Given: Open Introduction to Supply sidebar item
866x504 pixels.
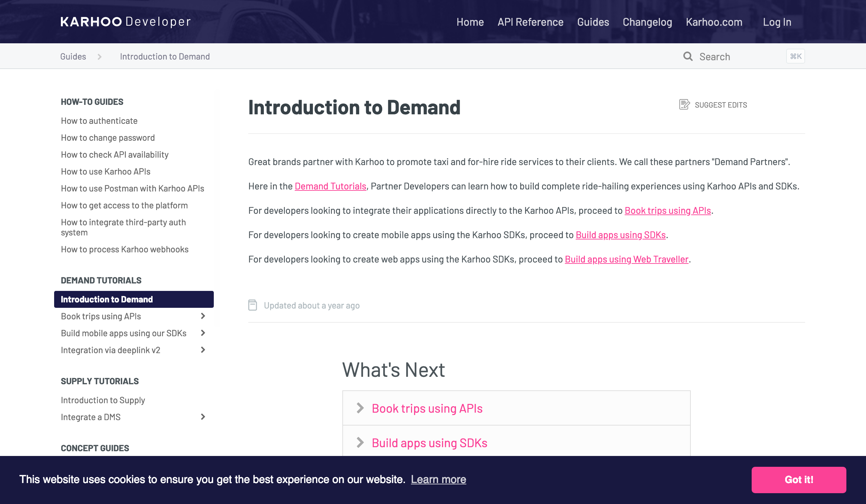Looking at the screenshot, I should [103, 400].
